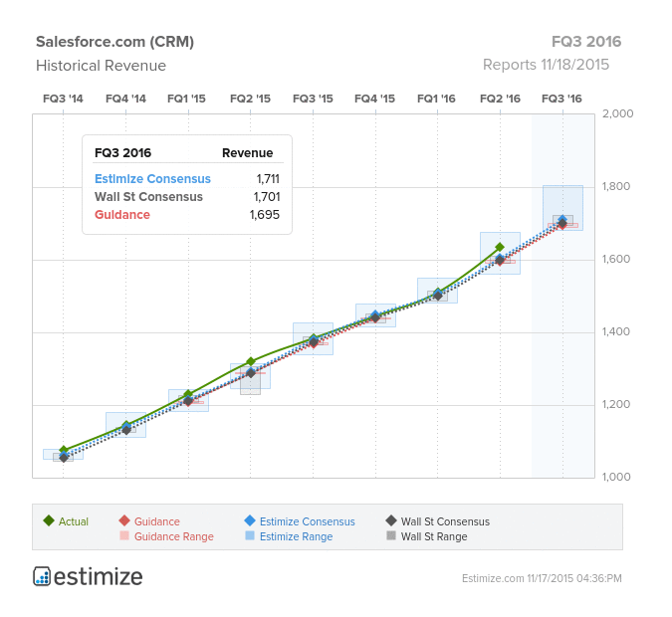Click the FQ1 '16 axis label
Image resolution: width=672 pixels, height=617 pixels.
point(436,99)
